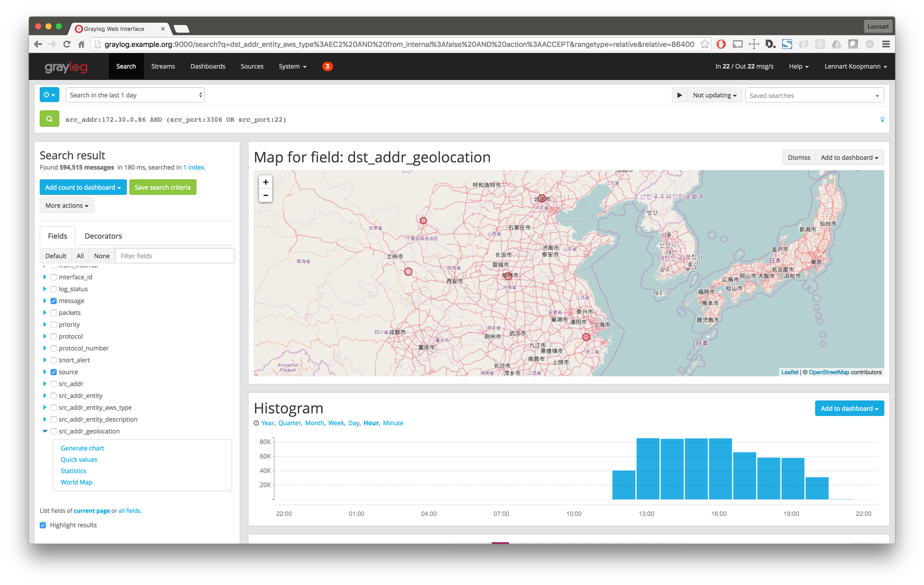Uncheck the Highlight results checkbox
The height and width of the screenshot is (585, 924).
tap(43, 525)
